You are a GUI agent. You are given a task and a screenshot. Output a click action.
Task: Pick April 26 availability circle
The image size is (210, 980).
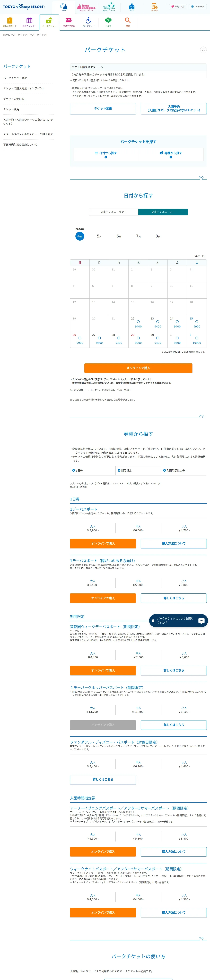tap(80, 338)
